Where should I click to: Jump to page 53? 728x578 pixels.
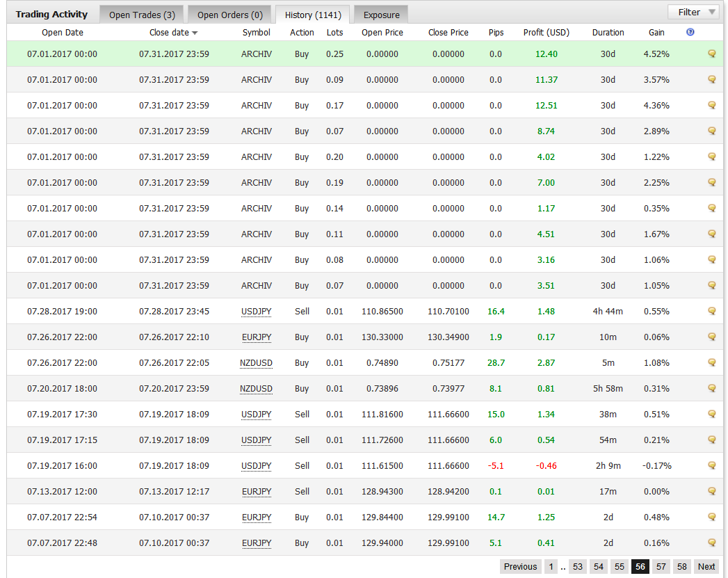[578, 566]
